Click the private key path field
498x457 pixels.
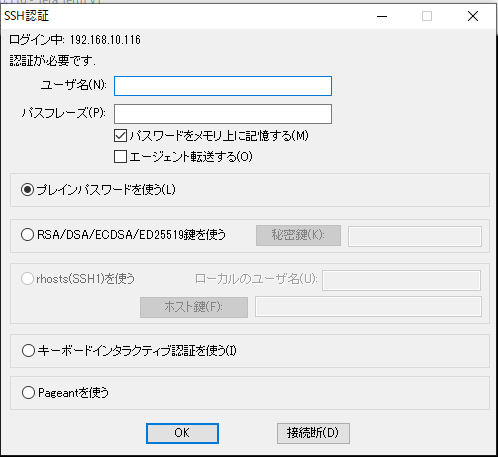[x=415, y=236]
